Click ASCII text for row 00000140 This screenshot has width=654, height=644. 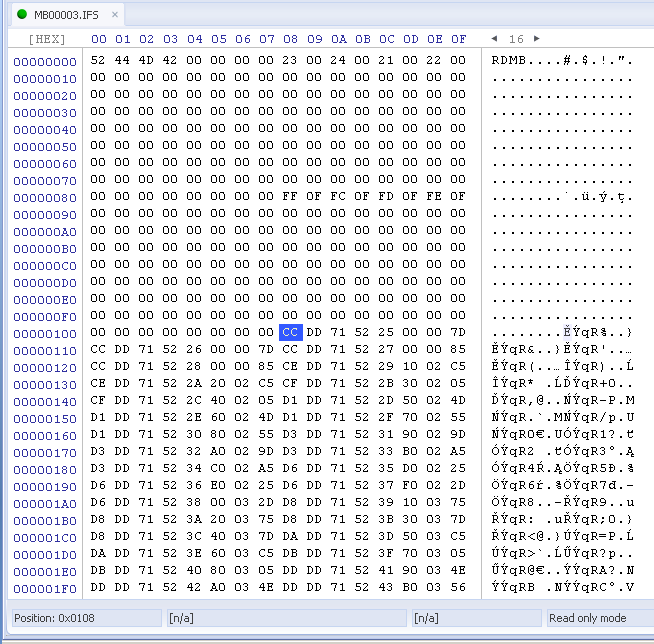tap(563, 400)
